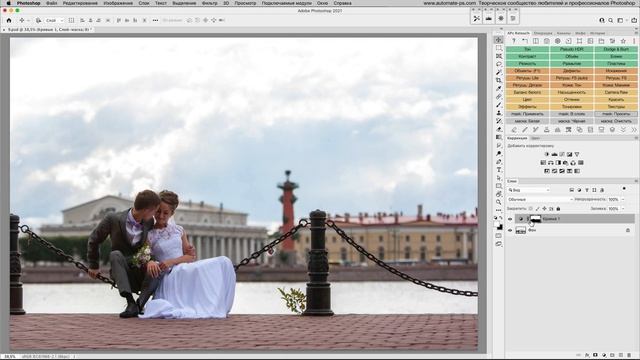Open the auto-select Слой dropdown in options bar
This screenshot has width=640, height=360.
coord(54,20)
